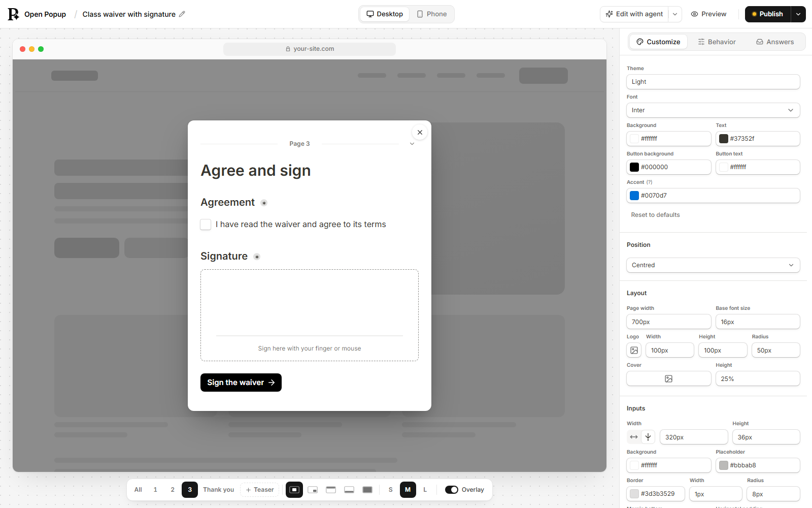812x508 pixels.
Task: Set popup size to S
Action: tap(391, 490)
